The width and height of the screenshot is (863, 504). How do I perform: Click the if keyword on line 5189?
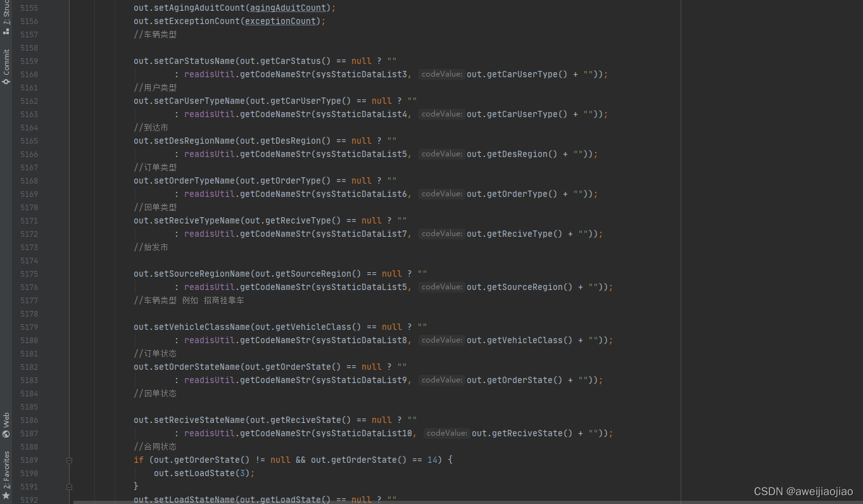(139, 460)
